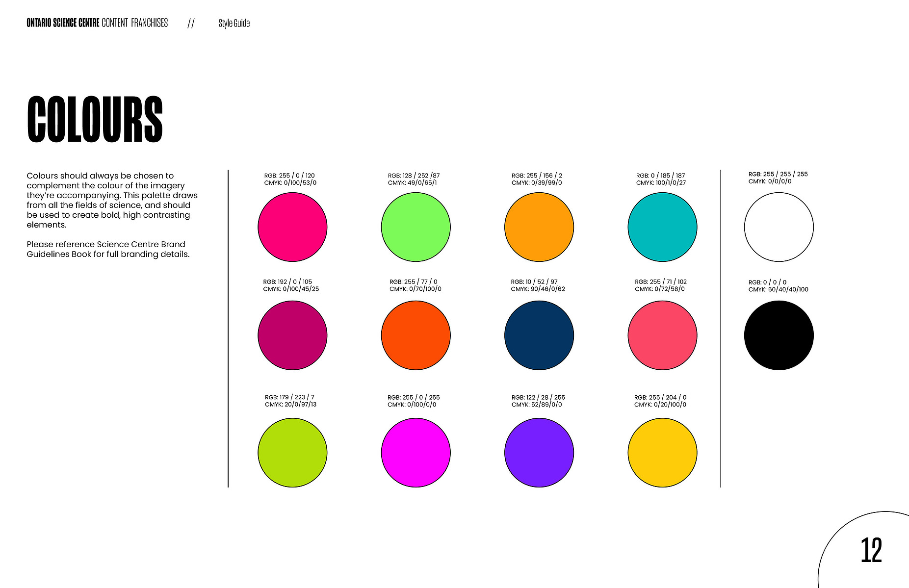909x588 pixels.
Task: Pick the red-orange swatch RGB 255/77/0
Action: point(416,335)
